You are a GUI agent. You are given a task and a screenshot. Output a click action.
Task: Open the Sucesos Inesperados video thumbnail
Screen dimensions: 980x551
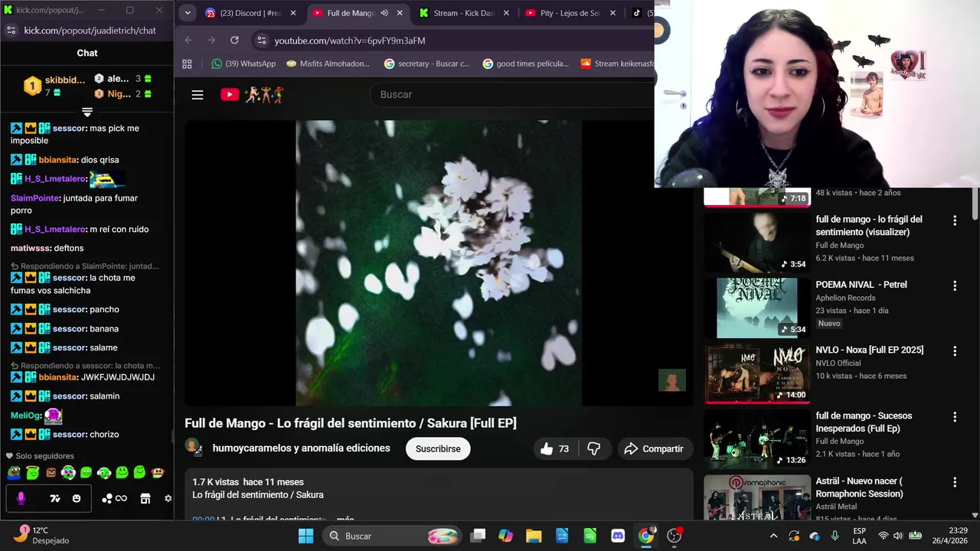point(756,439)
